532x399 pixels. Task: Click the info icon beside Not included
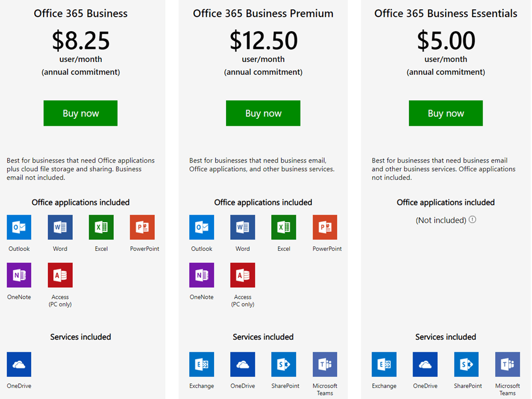tap(472, 220)
